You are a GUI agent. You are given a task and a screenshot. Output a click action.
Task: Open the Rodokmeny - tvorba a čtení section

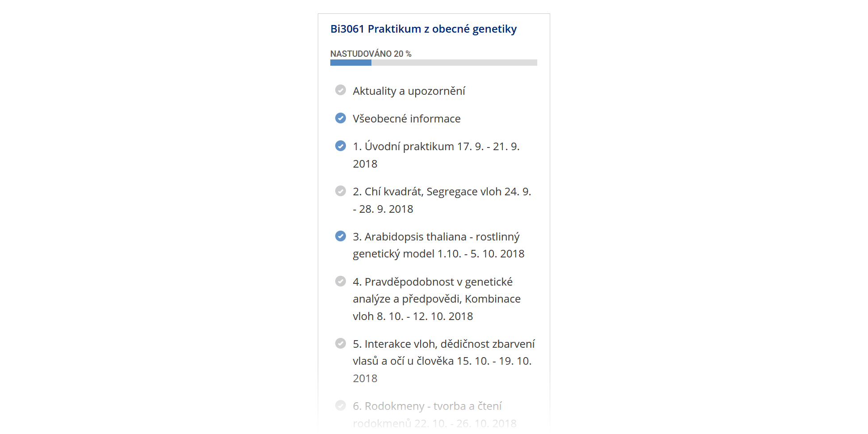[427, 406]
